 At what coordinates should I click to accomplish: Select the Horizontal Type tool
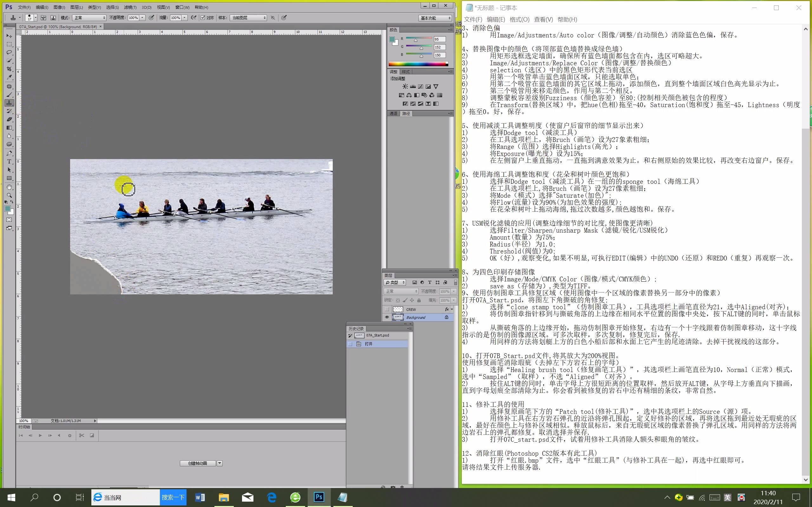pos(9,162)
